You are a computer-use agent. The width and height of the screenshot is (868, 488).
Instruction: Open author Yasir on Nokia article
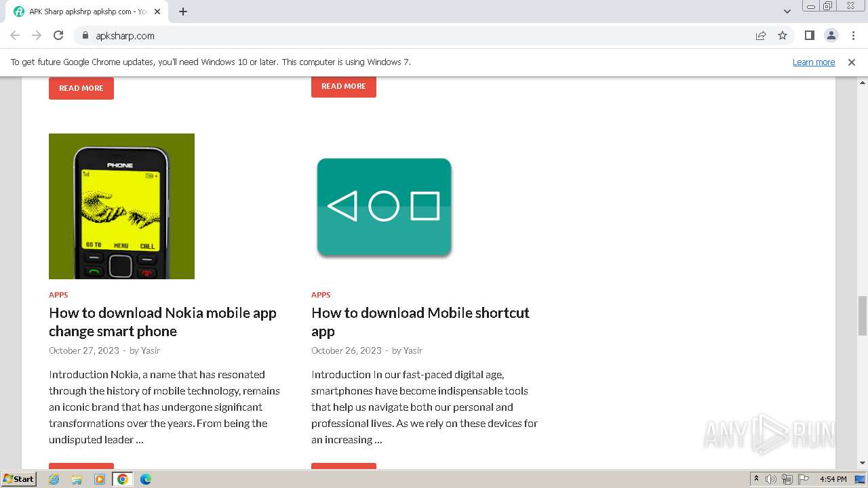tap(151, 350)
